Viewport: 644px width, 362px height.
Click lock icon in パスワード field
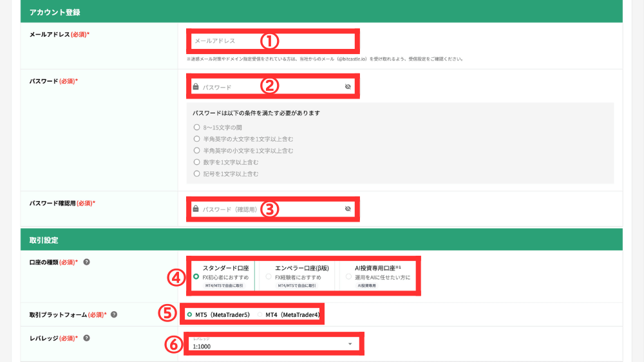pos(196,86)
